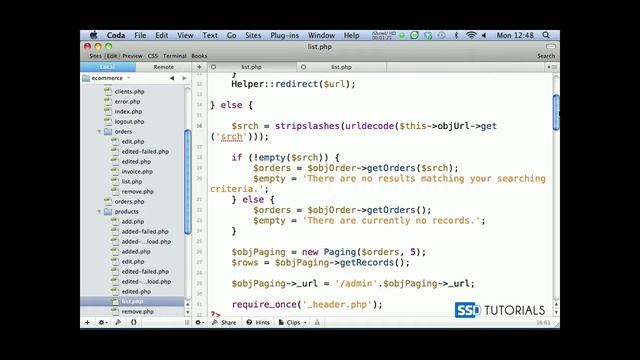Viewport: 640px width, 360px height.
Task: Click sidebar scroll down arrow
Action: pyautogui.click(x=188, y=313)
